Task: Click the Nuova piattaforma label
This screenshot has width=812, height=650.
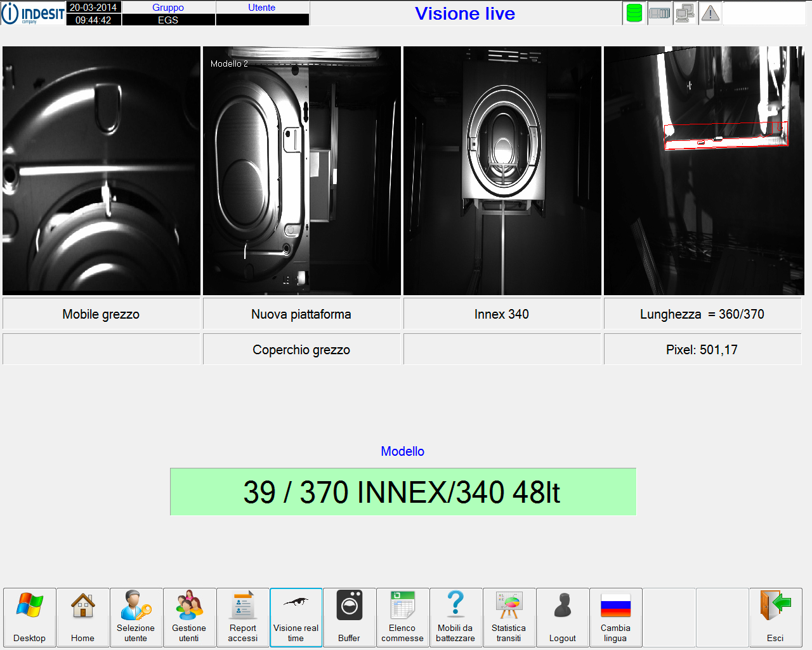Action: 301,314
